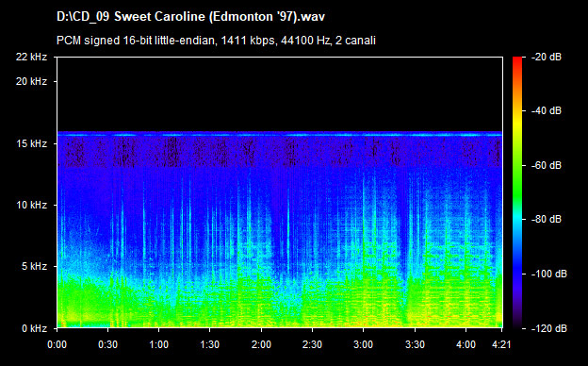
Task: Click the '-100 dB' color scale label
Action: (x=549, y=274)
